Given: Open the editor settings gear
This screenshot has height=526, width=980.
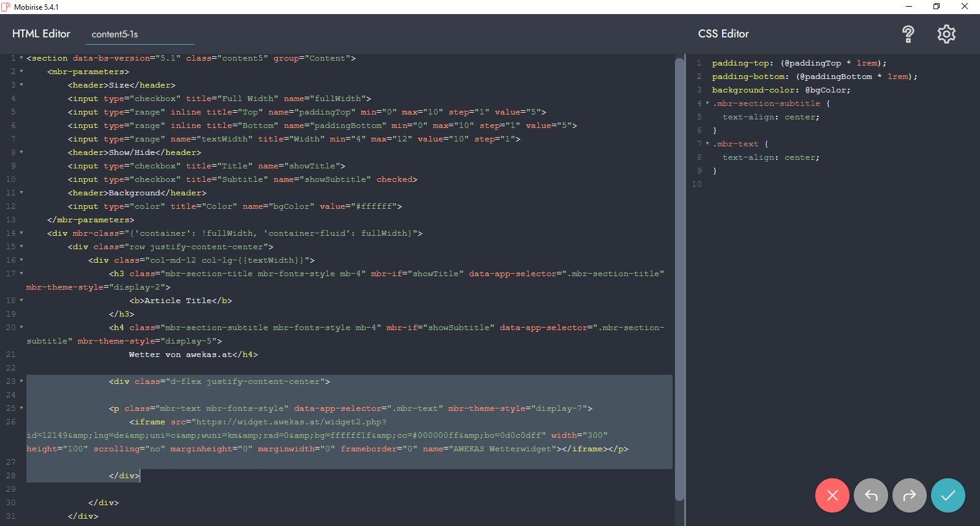Looking at the screenshot, I should point(946,34).
